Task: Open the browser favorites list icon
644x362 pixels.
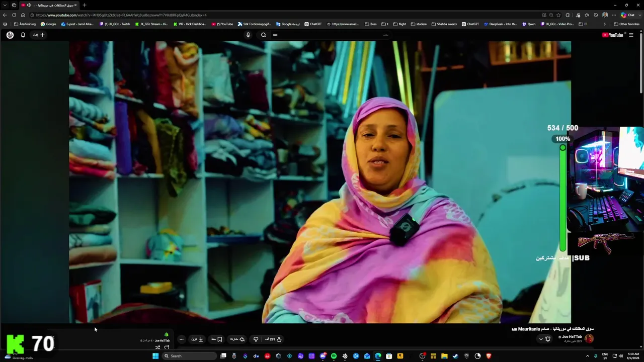Action: click(x=587, y=15)
